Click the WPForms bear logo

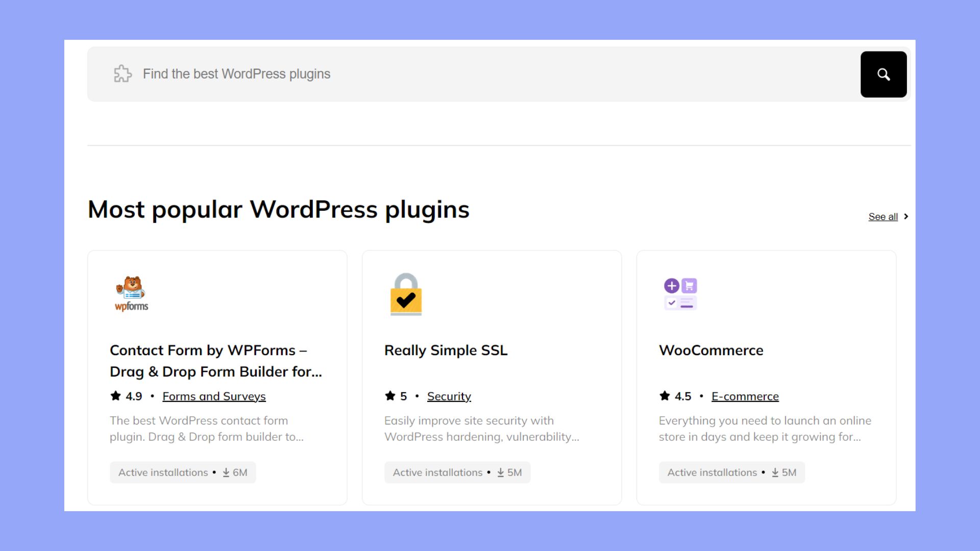click(x=131, y=293)
